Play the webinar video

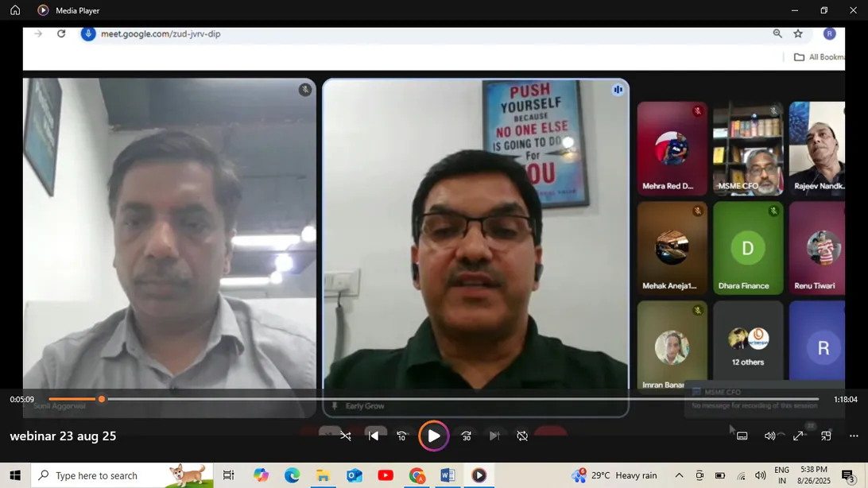pos(433,436)
